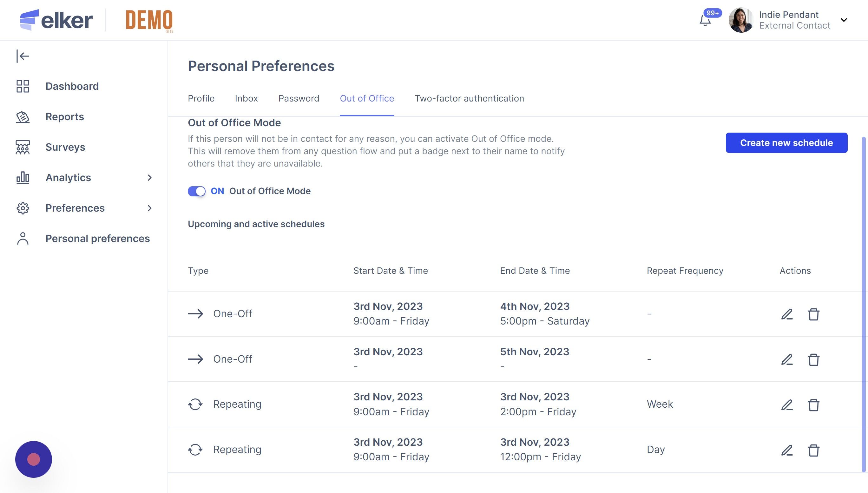Click Indie Pendant's profile avatar

click(741, 20)
